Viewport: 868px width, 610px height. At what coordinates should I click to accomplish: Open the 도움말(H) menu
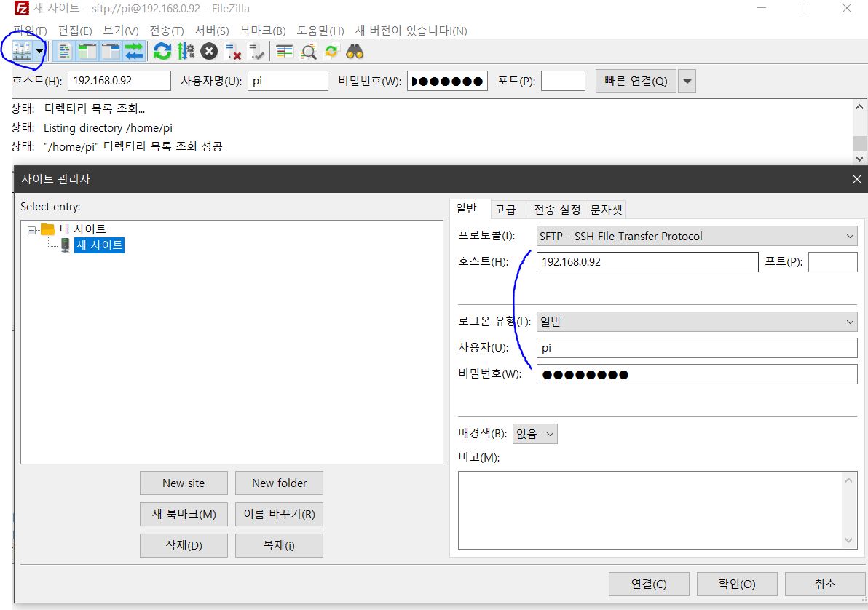tap(320, 31)
